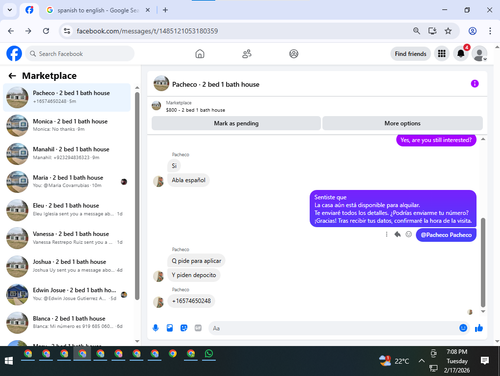500x376 pixels.
Task: Open the Vanessa conversation
Action: click(x=67, y=238)
